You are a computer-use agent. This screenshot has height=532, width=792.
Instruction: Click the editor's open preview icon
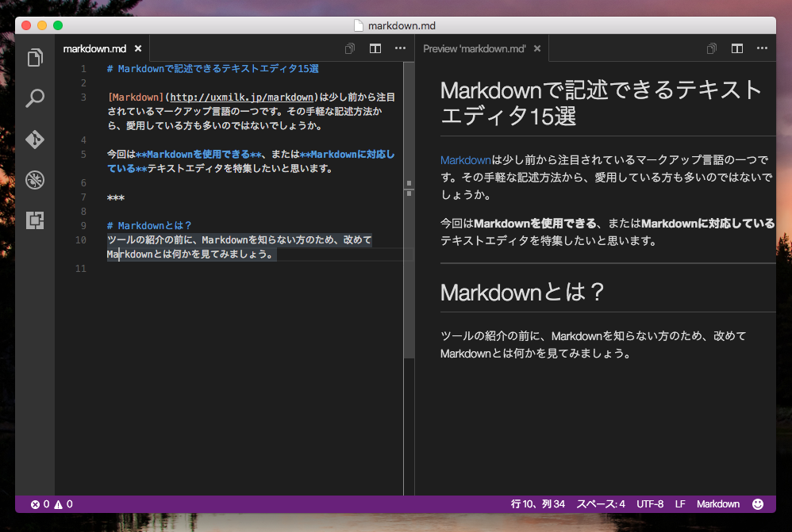coord(350,48)
